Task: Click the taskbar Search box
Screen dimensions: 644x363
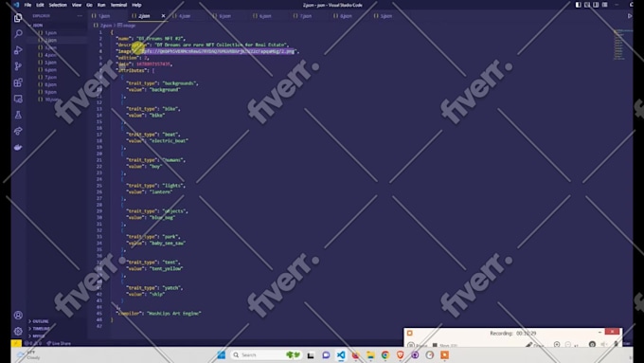Action: click(x=265, y=354)
